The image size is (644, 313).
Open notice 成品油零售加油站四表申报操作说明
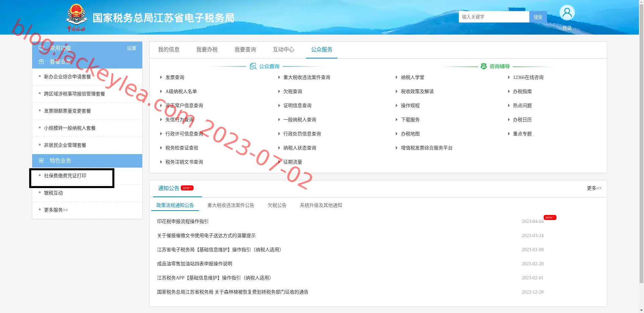tap(195, 264)
